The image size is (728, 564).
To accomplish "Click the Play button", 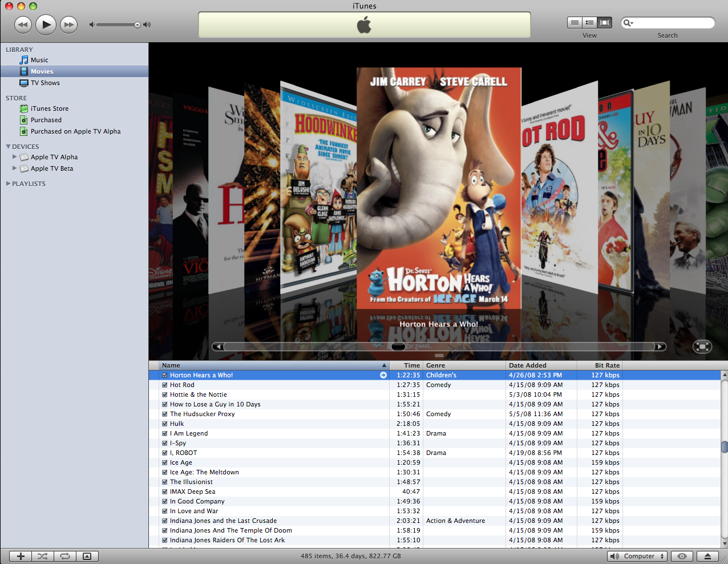I will [x=46, y=25].
